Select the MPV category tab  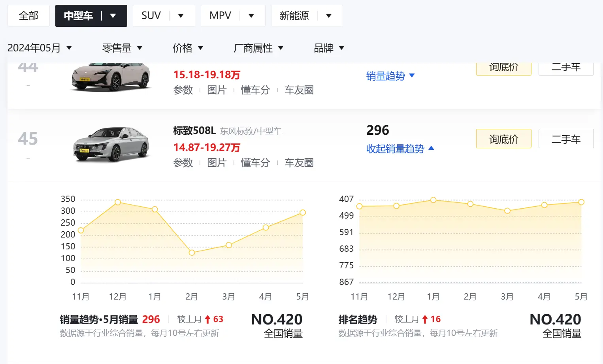pyautogui.click(x=220, y=16)
